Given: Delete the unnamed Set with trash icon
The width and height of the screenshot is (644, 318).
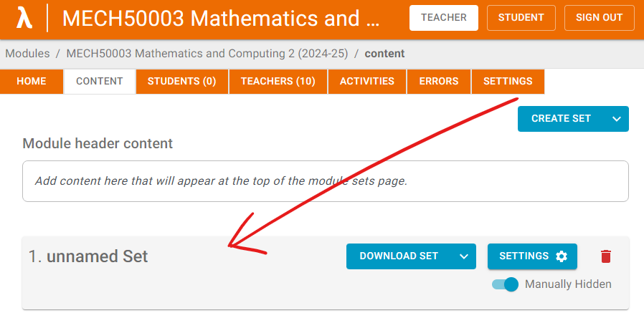Looking at the screenshot, I should [x=606, y=256].
